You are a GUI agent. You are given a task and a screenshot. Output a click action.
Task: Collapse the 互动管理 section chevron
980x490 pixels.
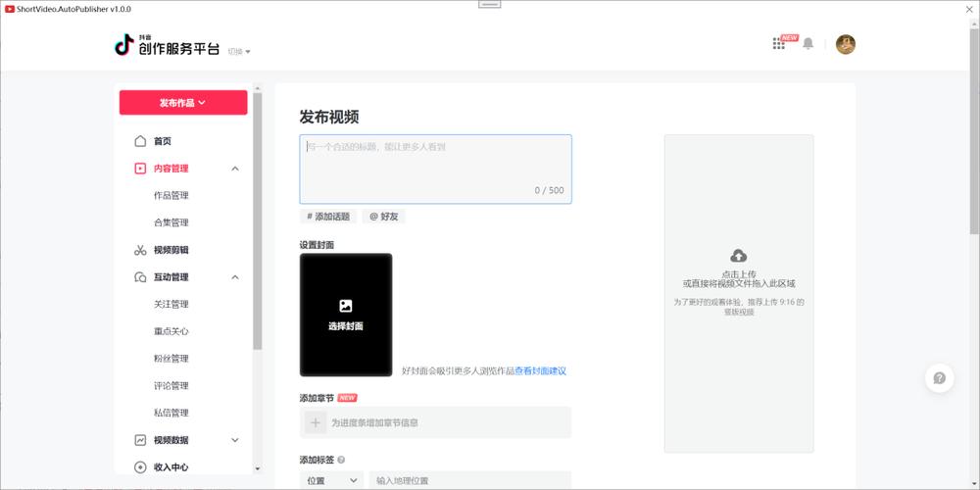235,277
